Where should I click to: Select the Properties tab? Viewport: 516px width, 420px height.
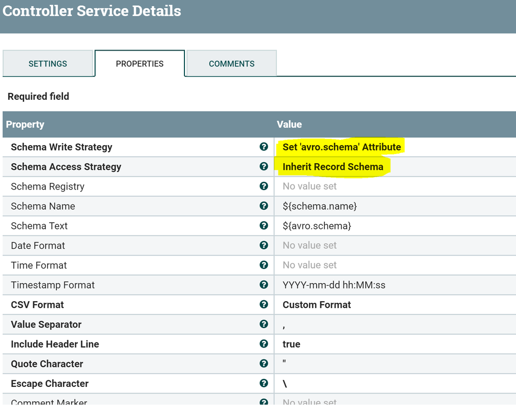coord(139,64)
